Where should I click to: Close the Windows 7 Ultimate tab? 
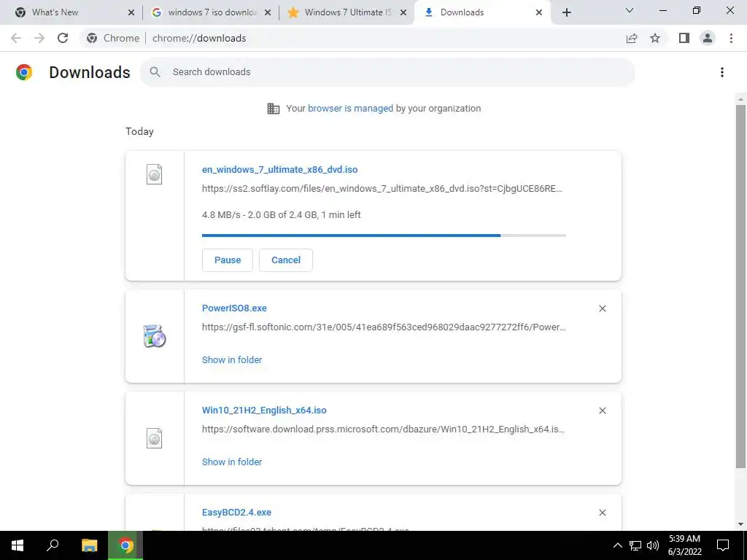click(x=403, y=12)
